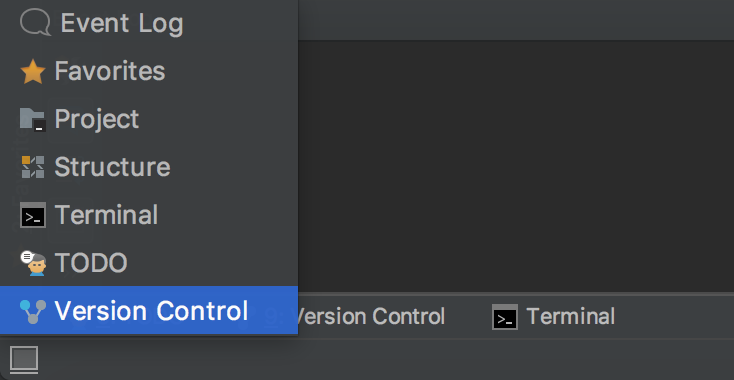The height and width of the screenshot is (380, 734).
Task: Click the Version Control branch icon
Action: tap(33, 312)
